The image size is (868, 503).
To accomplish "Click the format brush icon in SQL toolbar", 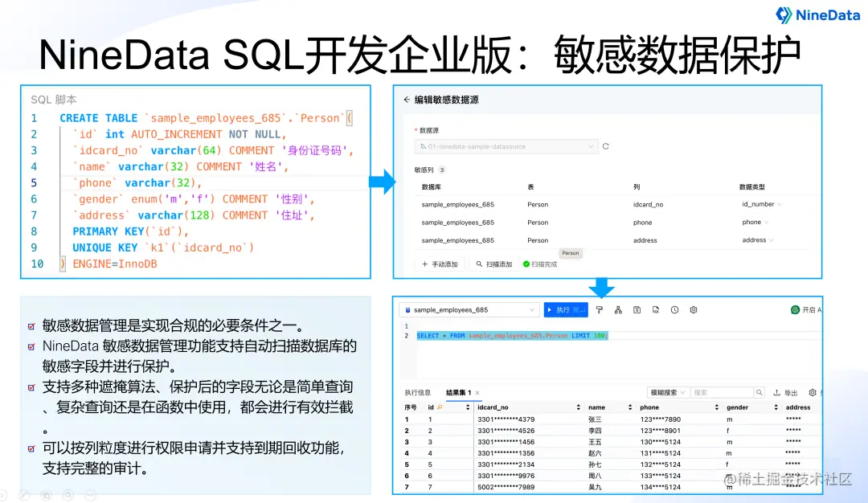I will pyautogui.click(x=600, y=310).
